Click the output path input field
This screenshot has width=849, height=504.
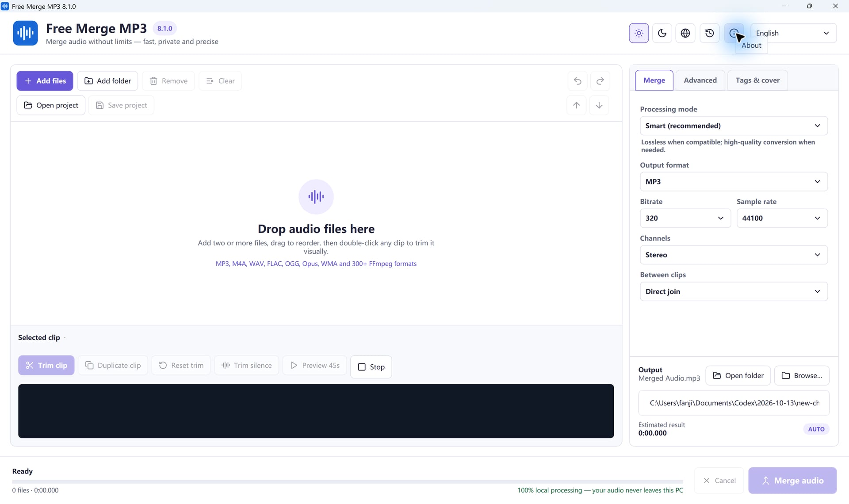(734, 403)
